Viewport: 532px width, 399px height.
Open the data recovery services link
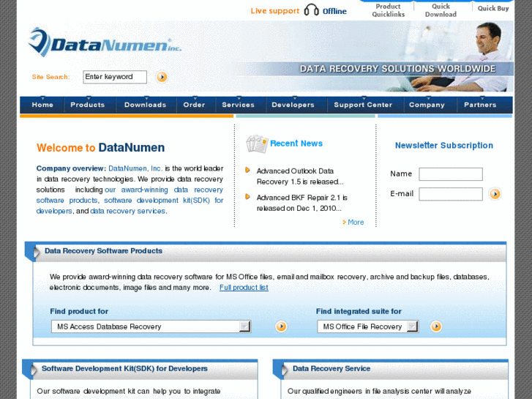click(x=128, y=212)
